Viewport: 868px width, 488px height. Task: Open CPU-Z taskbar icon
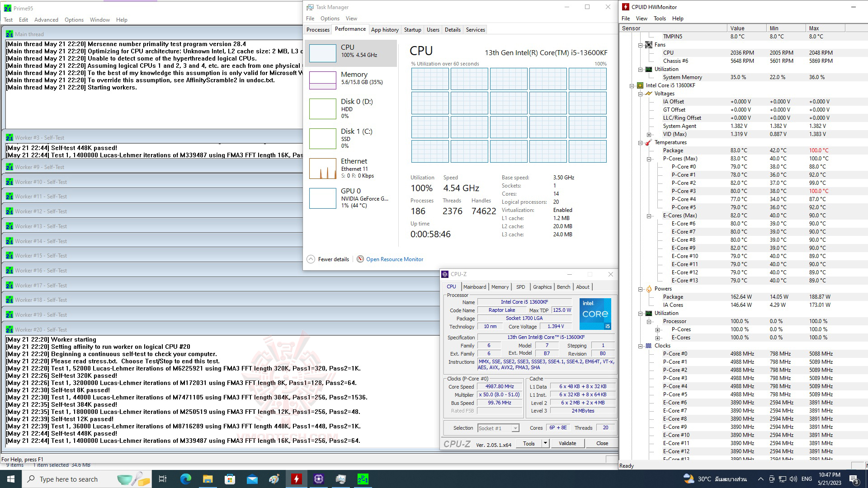(319, 479)
